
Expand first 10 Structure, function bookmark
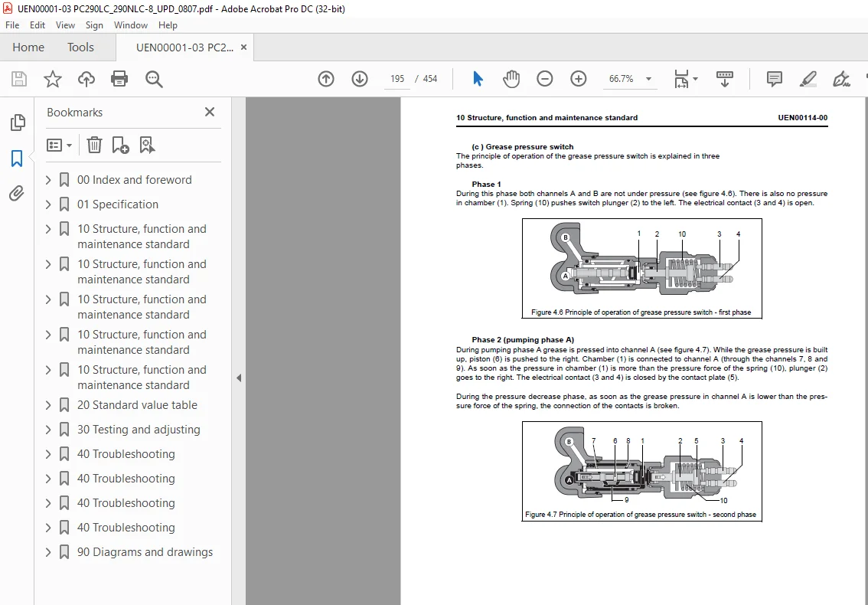click(48, 229)
